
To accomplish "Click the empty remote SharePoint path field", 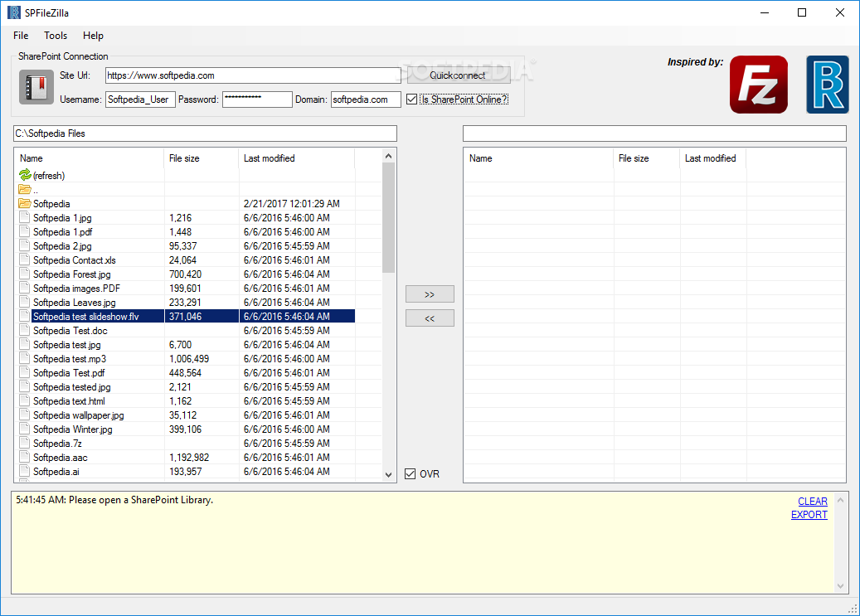I will 654,133.
